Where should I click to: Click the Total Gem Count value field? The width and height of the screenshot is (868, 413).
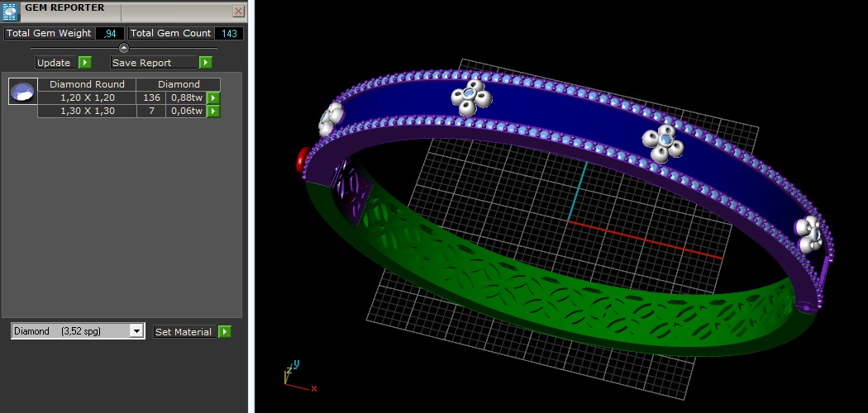pyautogui.click(x=229, y=33)
